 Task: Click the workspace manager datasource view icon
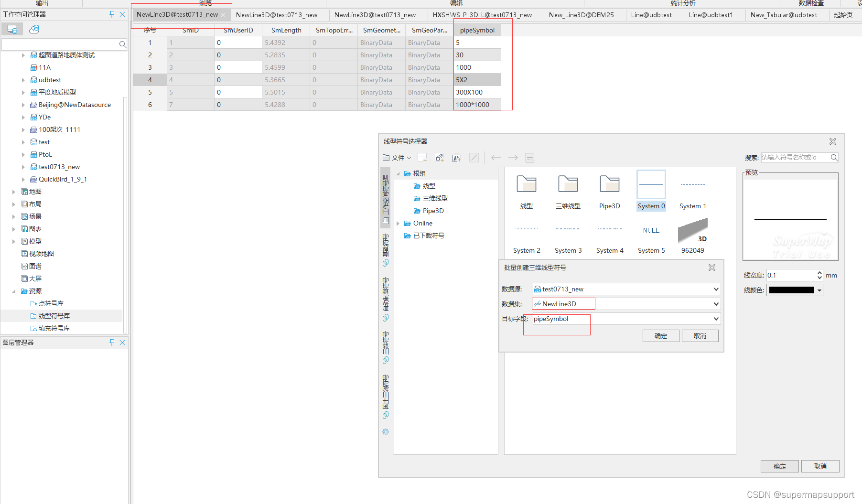pyautogui.click(x=12, y=30)
